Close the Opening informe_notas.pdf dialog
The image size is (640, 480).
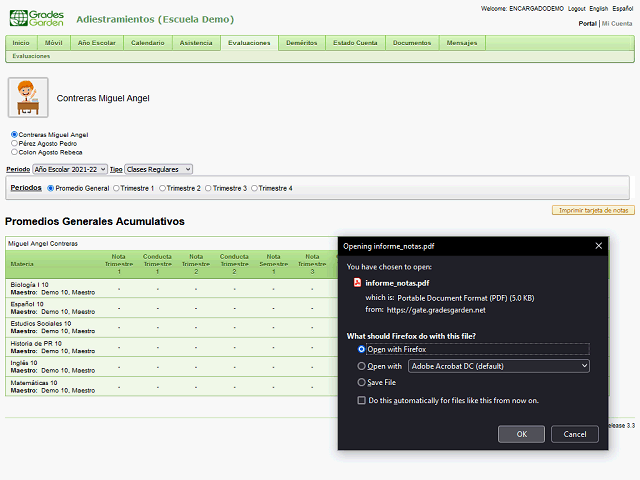coord(599,245)
